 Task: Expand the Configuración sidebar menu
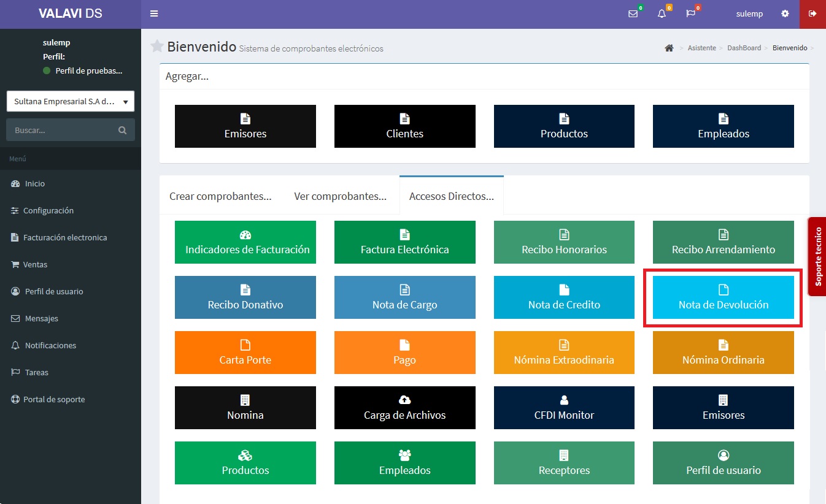(x=48, y=210)
